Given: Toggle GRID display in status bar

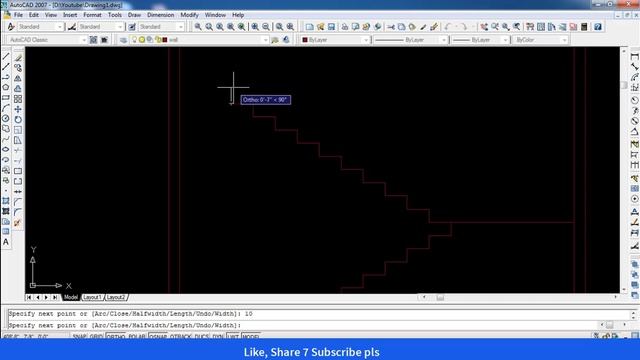Looking at the screenshot, I should tap(96, 337).
